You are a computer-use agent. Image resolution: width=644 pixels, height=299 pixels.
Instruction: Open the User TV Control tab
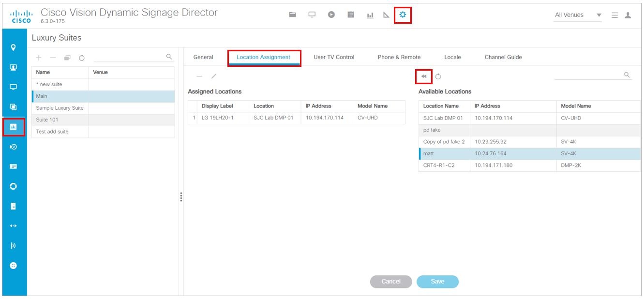pyautogui.click(x=334, y=57)
